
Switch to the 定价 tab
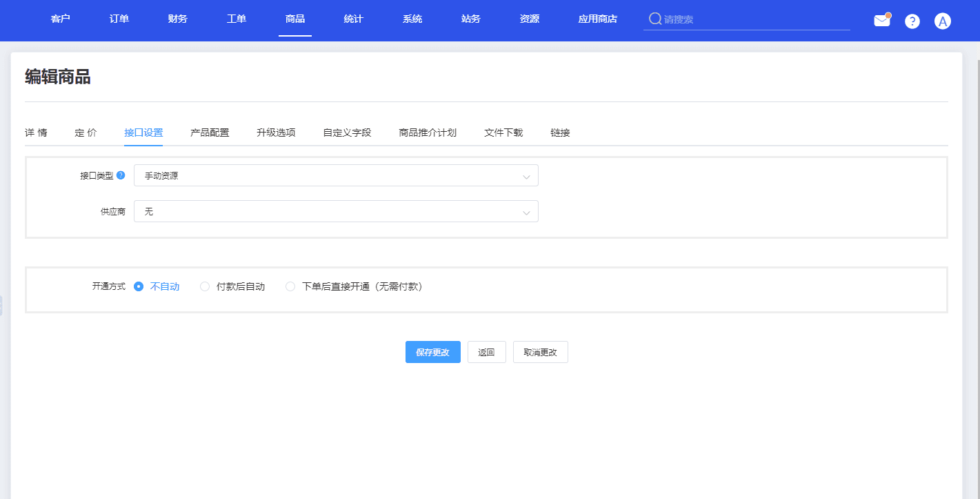click(86, 133)
